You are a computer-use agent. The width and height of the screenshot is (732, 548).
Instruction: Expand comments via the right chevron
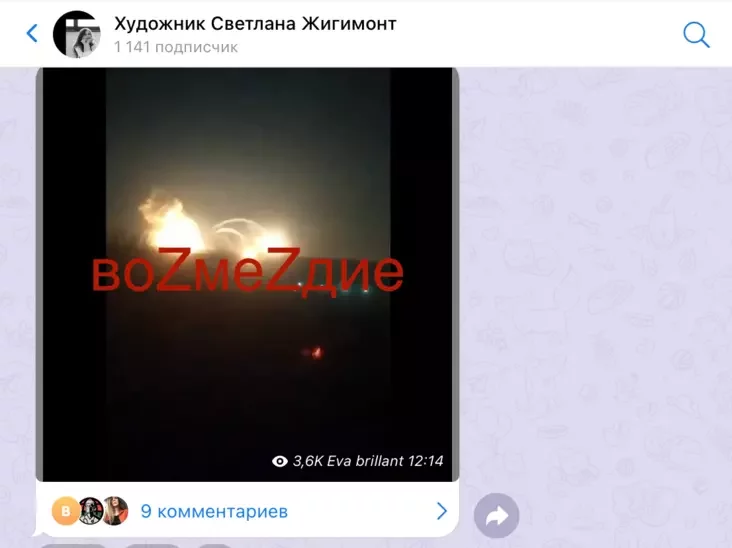tap(441, 511)
